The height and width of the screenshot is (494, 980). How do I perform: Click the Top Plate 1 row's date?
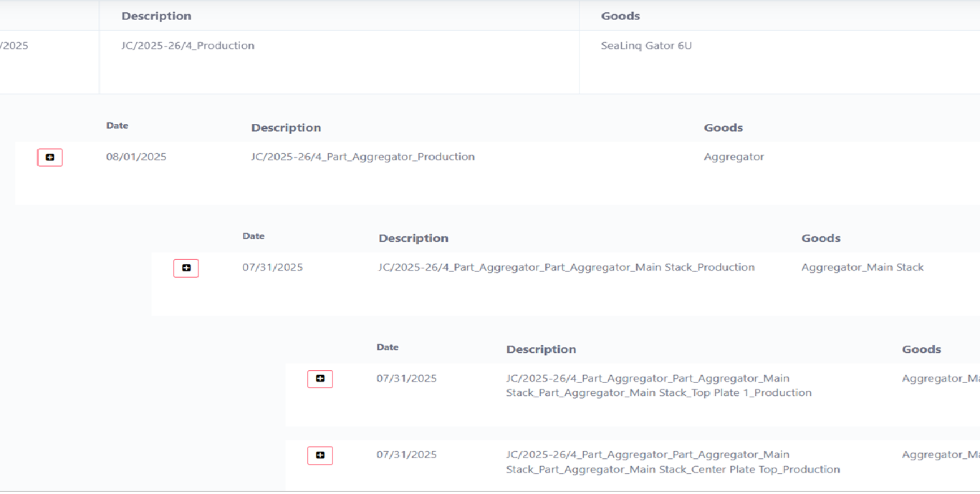click(x=406, y=379)
